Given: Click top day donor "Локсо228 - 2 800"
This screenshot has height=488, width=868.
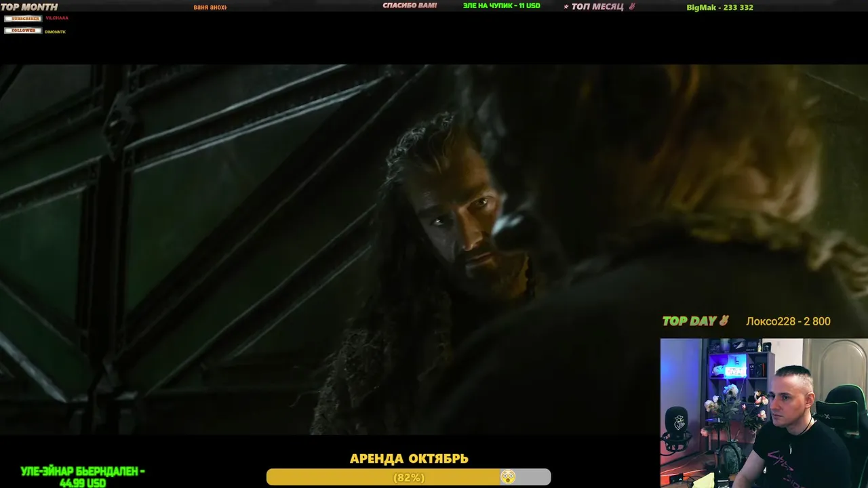Looking at the screenshot, I should point(788,321).
